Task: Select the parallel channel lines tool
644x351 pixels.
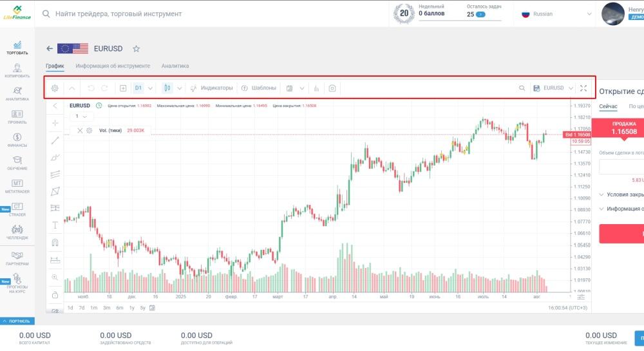Action: [55, 175]
